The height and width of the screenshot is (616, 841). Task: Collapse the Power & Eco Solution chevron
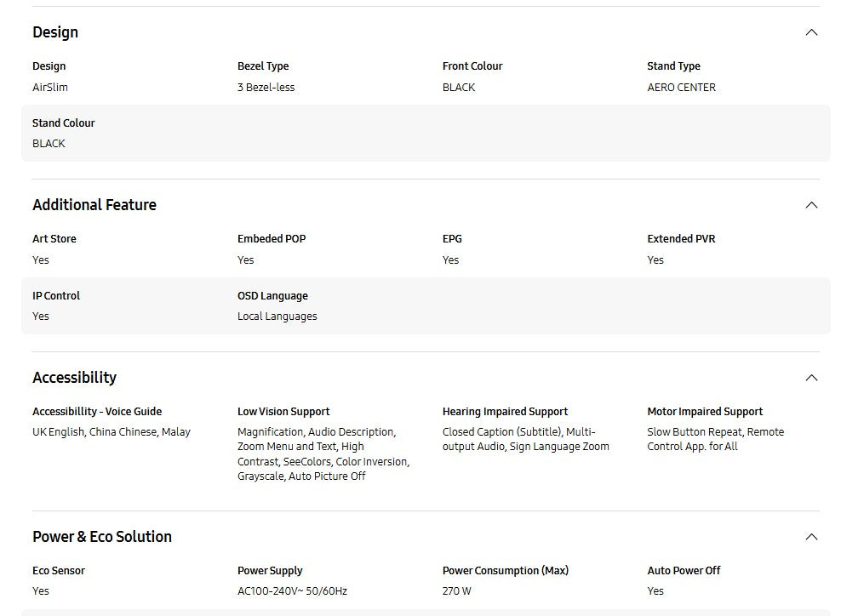click(x=811, y=537)
